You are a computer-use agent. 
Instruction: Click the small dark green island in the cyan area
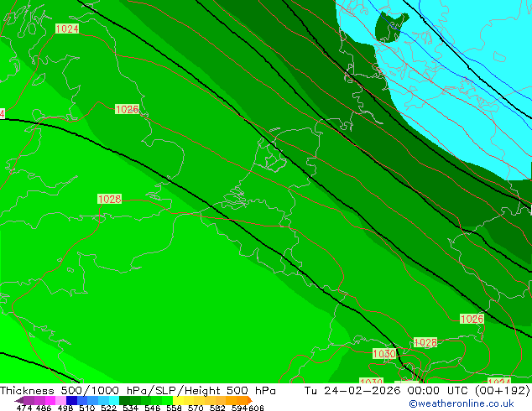click(389, 27)
